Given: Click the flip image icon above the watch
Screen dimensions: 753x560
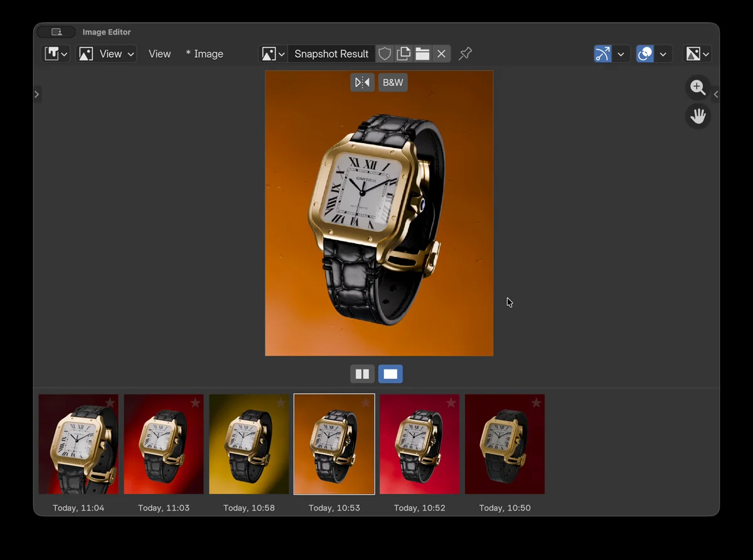Looking at the screenshot, I should click(362, 82).
